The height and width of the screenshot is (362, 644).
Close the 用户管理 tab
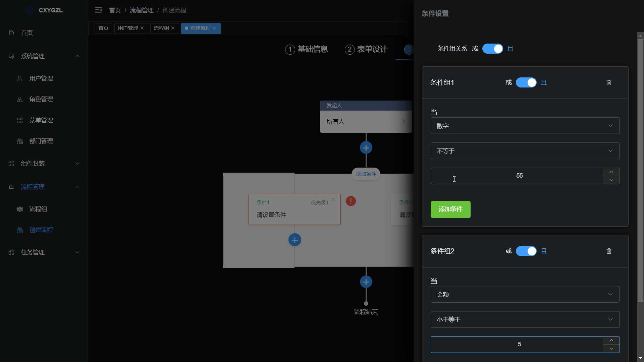142,28
